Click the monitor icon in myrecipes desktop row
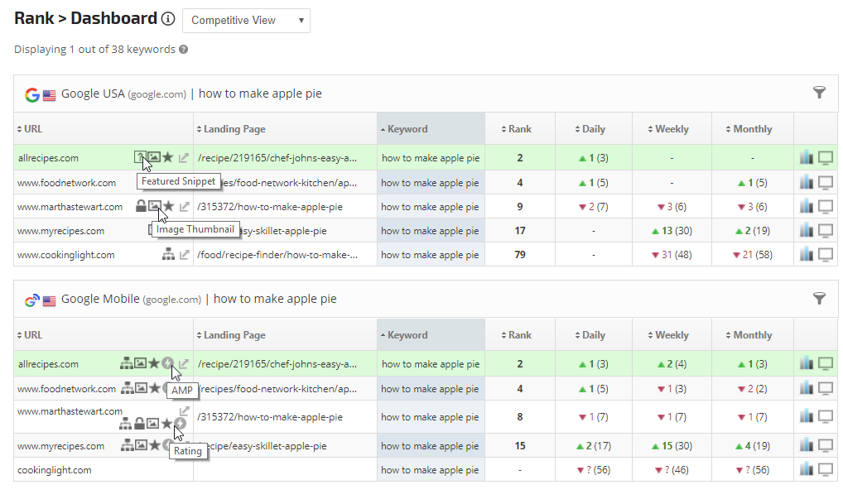The width and height of the screenshot is (843, 504). click(x=826, y=231)
